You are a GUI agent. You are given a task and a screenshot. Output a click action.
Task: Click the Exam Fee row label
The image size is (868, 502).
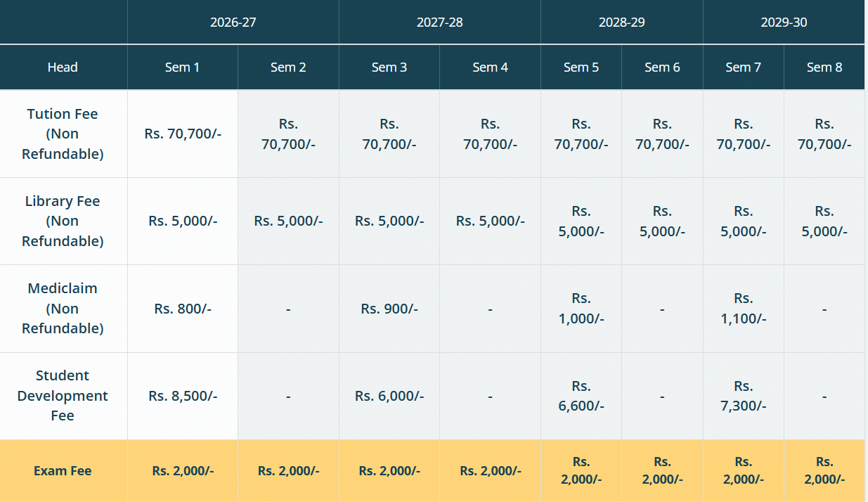tap(63, 470)
